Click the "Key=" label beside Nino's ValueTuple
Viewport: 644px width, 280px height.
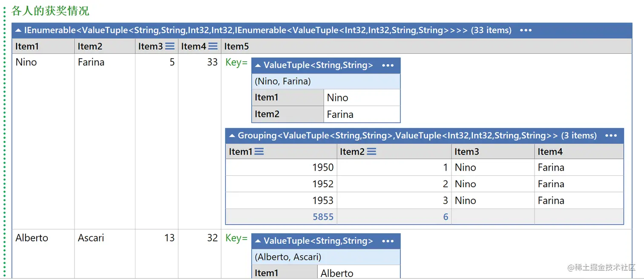pos(236,63)
